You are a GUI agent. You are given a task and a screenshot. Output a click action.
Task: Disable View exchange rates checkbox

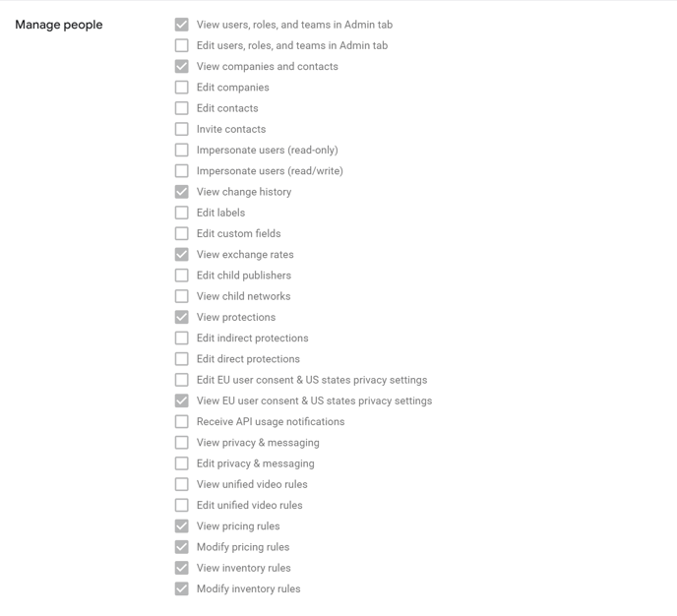pos(182,255)
